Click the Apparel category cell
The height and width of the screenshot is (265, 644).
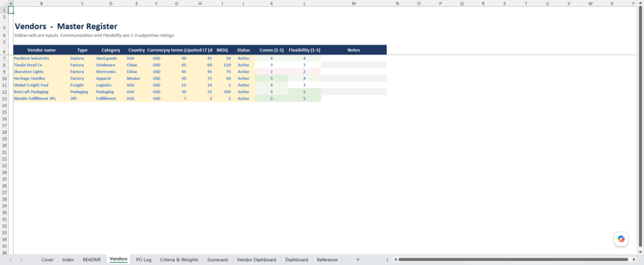[111, 78]
